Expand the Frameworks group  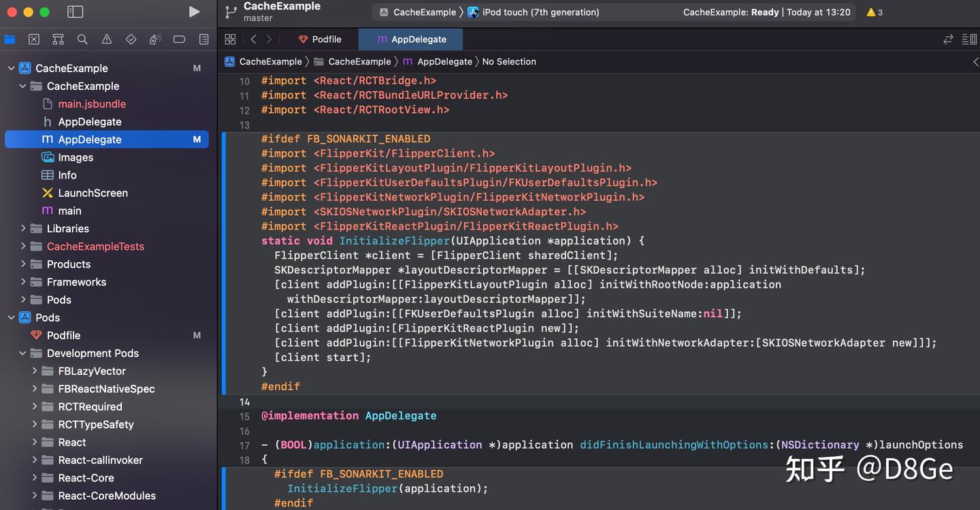(x=22, y=282)
